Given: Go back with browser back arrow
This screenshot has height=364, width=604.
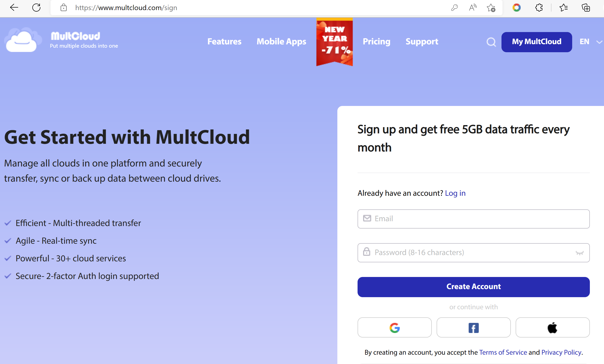Looking at the screenshot, I should (14, 8).
